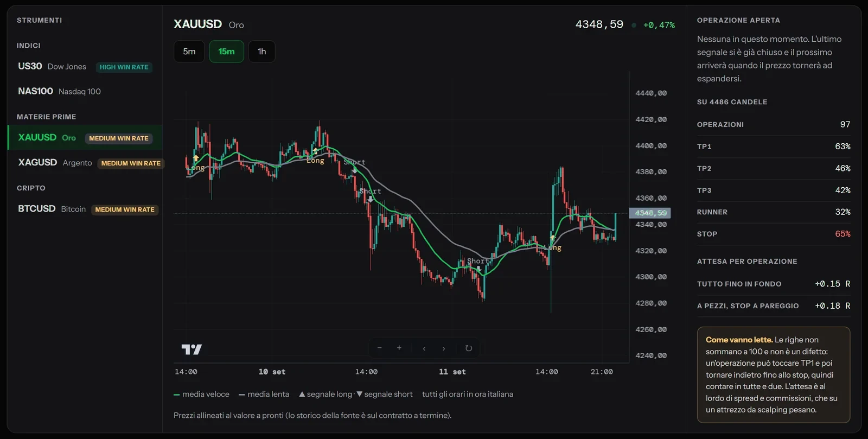This screenshot has height=439, width=868.
Task: Zoom out the chart with minus icon
Action: pyautogui.click(x=379, y=348)
